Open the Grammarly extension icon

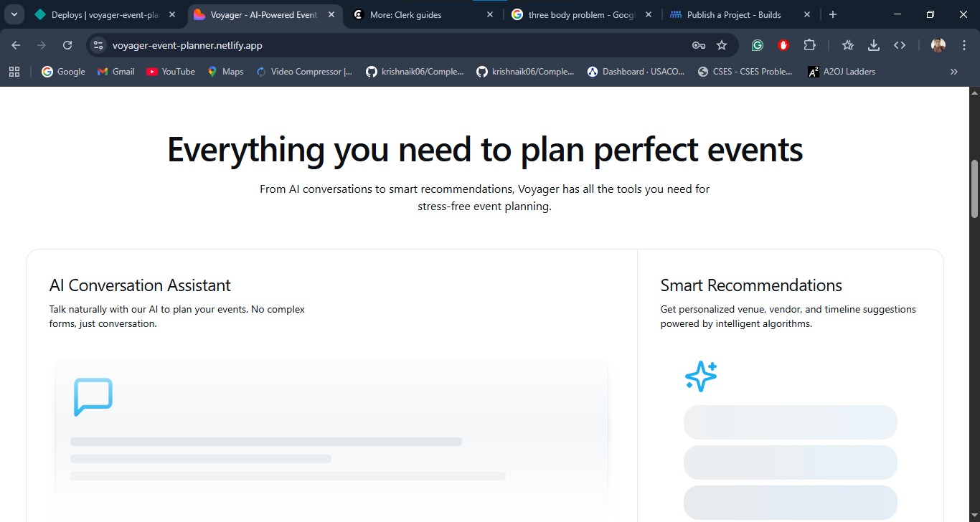[x=757, y=45]
